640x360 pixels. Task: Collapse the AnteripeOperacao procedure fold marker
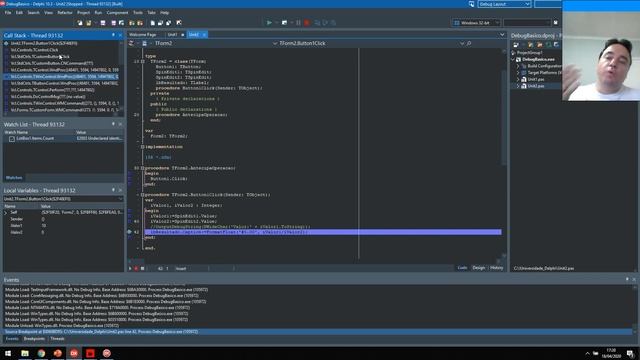tap(142, 168)
